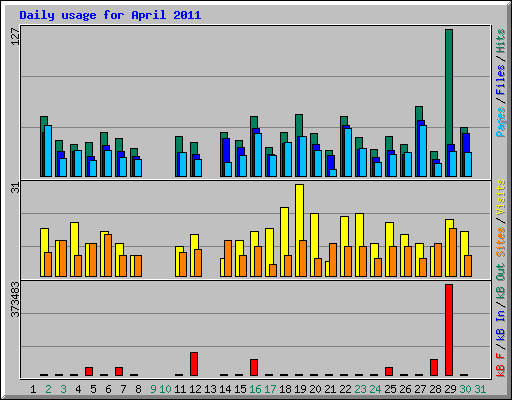Click the red kB bar for day 25
The image size is (512, 400).
click(x=389, y=371)
